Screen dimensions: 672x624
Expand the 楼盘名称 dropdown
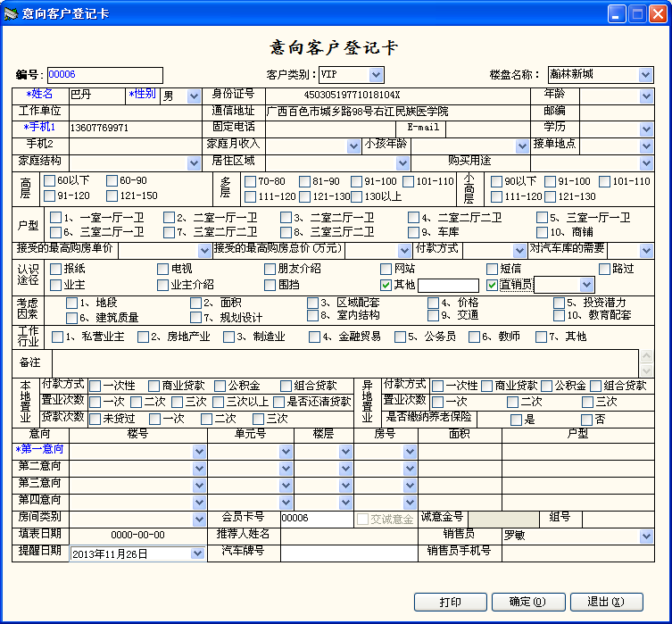click(x=645, y=75)
